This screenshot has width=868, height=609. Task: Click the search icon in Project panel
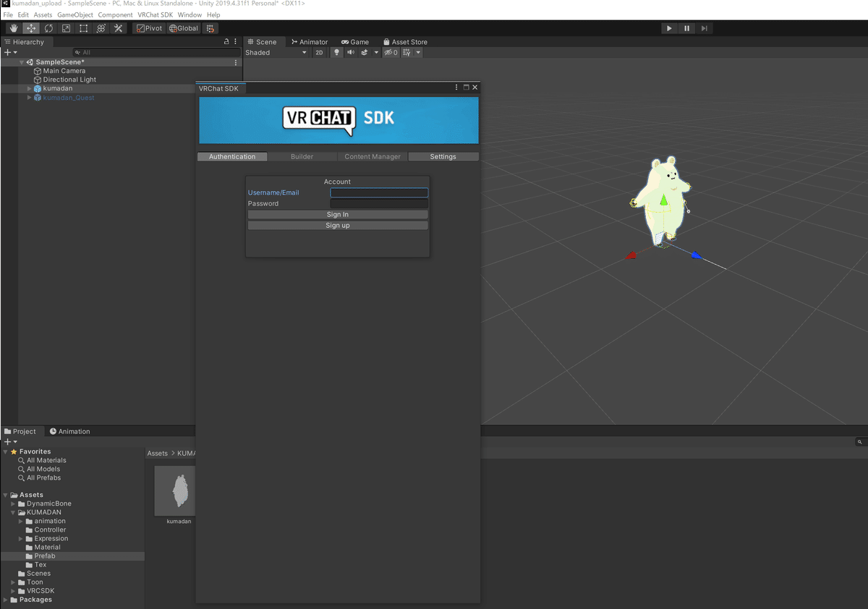click(x=860, y=442)
